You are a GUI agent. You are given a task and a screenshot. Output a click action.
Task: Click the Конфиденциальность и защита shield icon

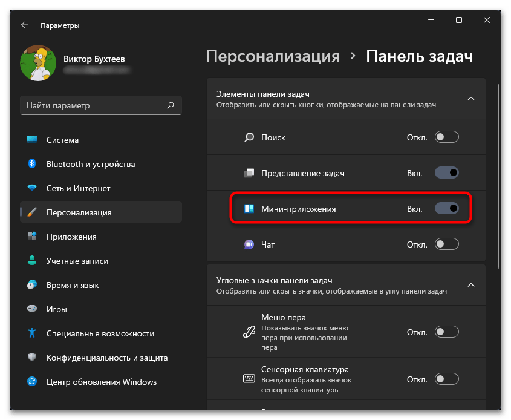point(33,358)
